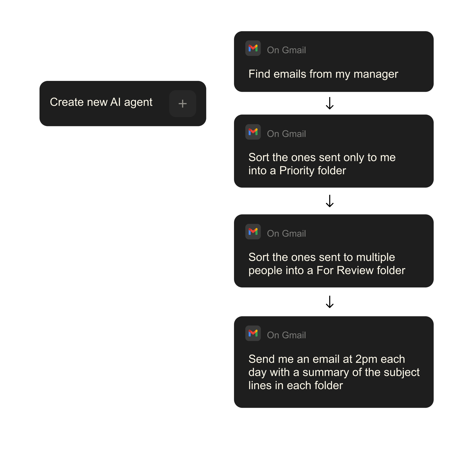Click arrow below Find emails card

click(x=330, y=103)
